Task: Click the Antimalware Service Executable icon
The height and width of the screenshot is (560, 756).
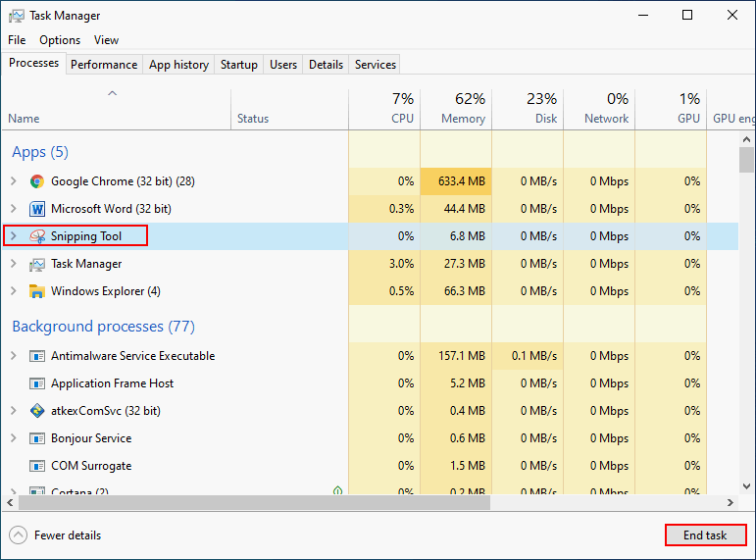Action: pos(37,356)
